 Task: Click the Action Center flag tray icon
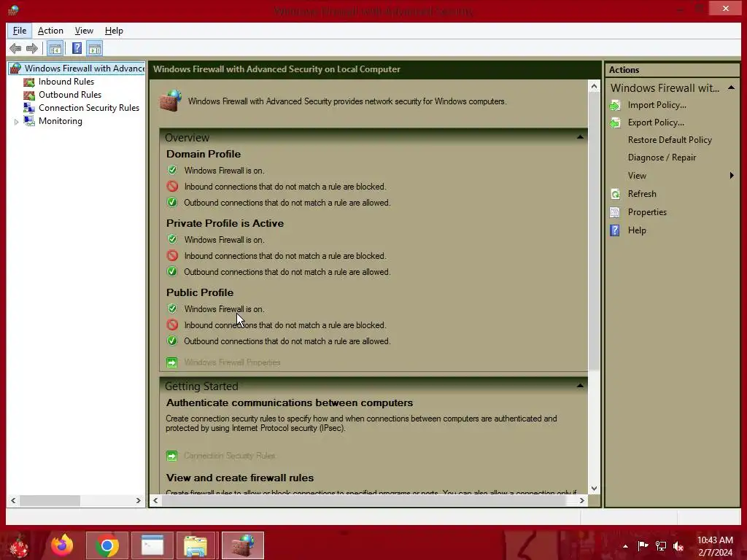tap(643, 545)
